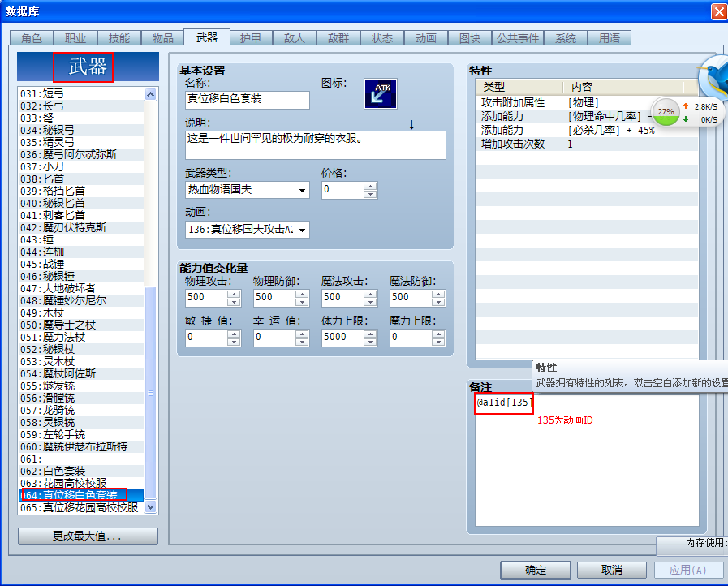Select weapon 031:短弓 in the list

[x=81, y=93]
